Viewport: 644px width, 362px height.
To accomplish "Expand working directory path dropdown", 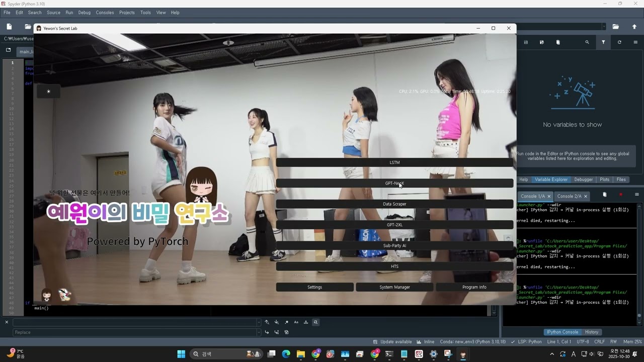I will point(603,27).
